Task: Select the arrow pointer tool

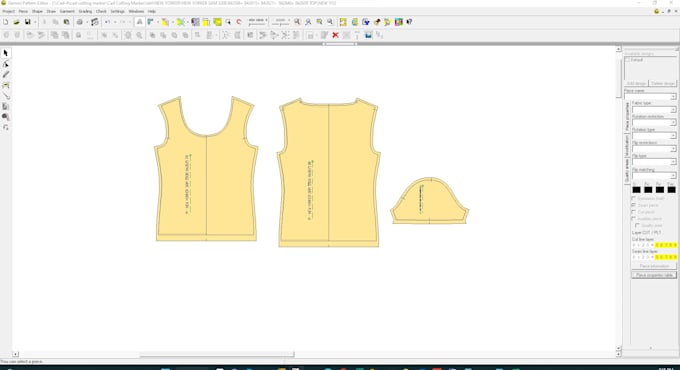Action: (x=6, y=53)
